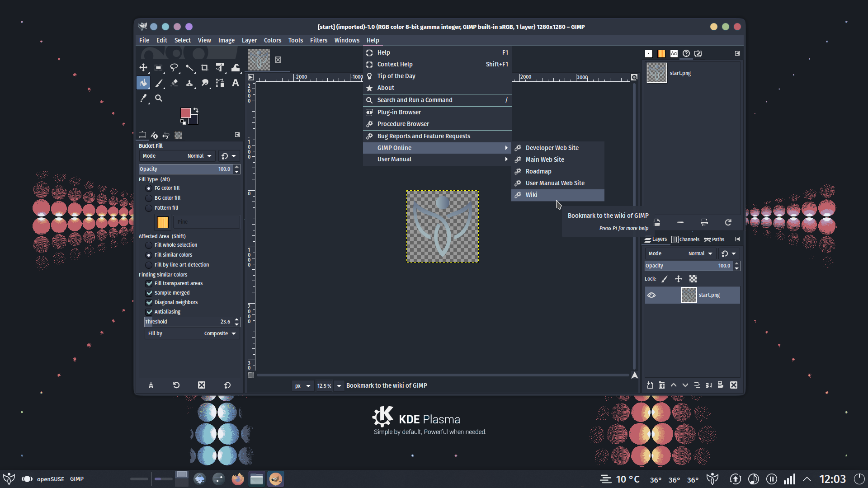Toggle Fill transparent areas checkbox

coord(149,283)
